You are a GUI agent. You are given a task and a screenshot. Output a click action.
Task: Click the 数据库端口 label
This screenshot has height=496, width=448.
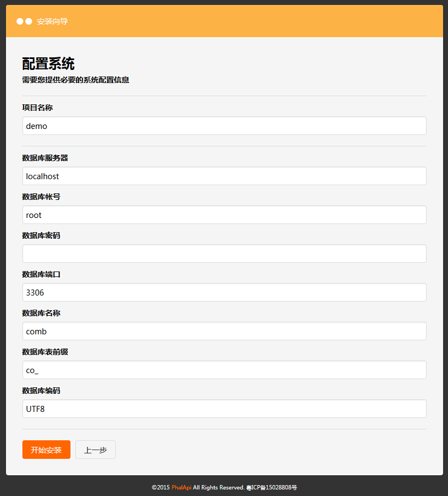41,274
